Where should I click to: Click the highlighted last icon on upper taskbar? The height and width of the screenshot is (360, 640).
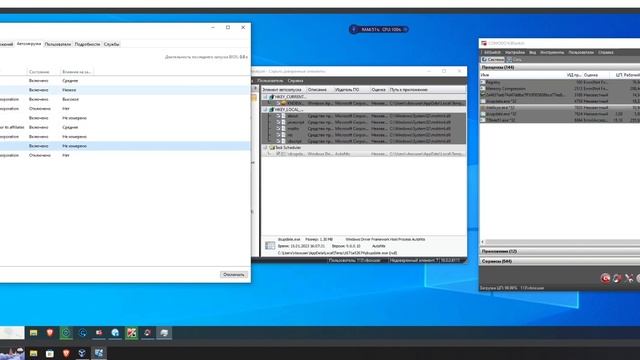pyautogui.click(x=164, y=333)
